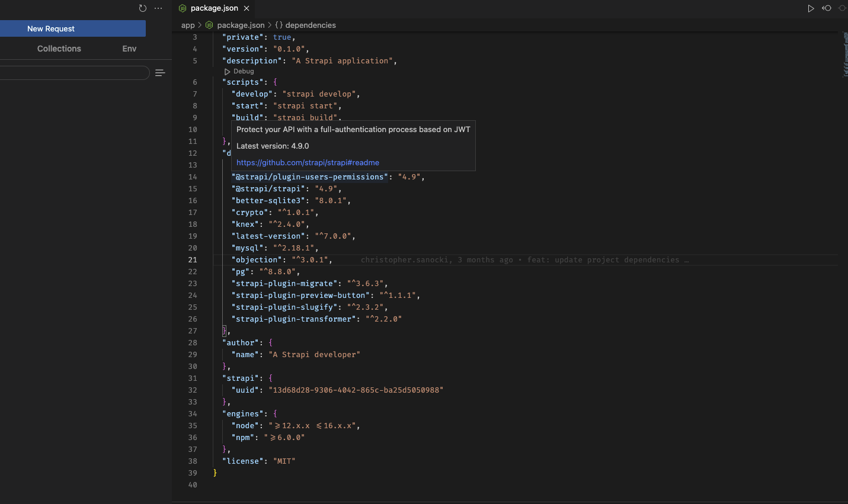
Task: Click the Debug code lens above scripts
Action: pyautogui.click(x=239, y=71)
